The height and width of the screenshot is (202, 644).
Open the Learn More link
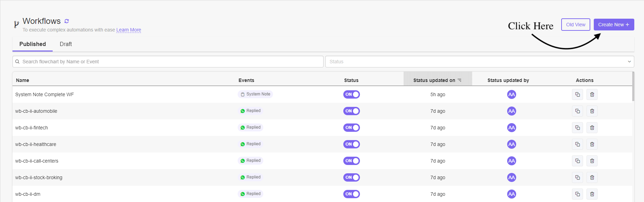click(x=129, y=30)
